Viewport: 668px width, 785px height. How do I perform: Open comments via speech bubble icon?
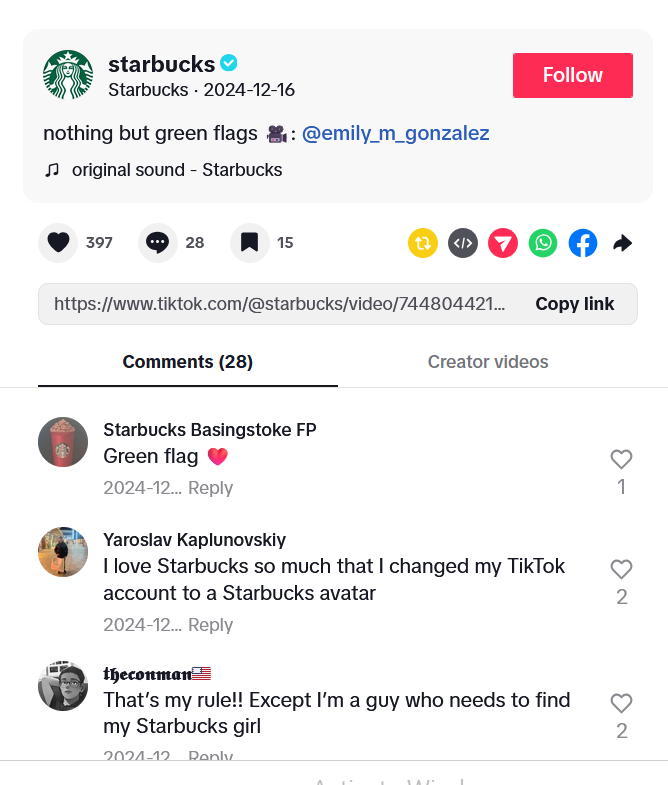(x=157, y=243)
